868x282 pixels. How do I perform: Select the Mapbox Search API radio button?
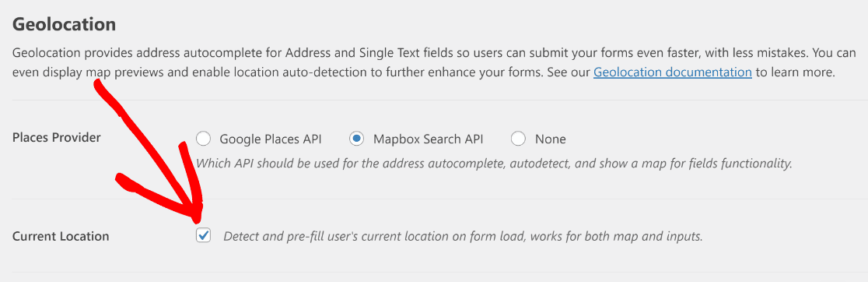(x=357, y=139)
